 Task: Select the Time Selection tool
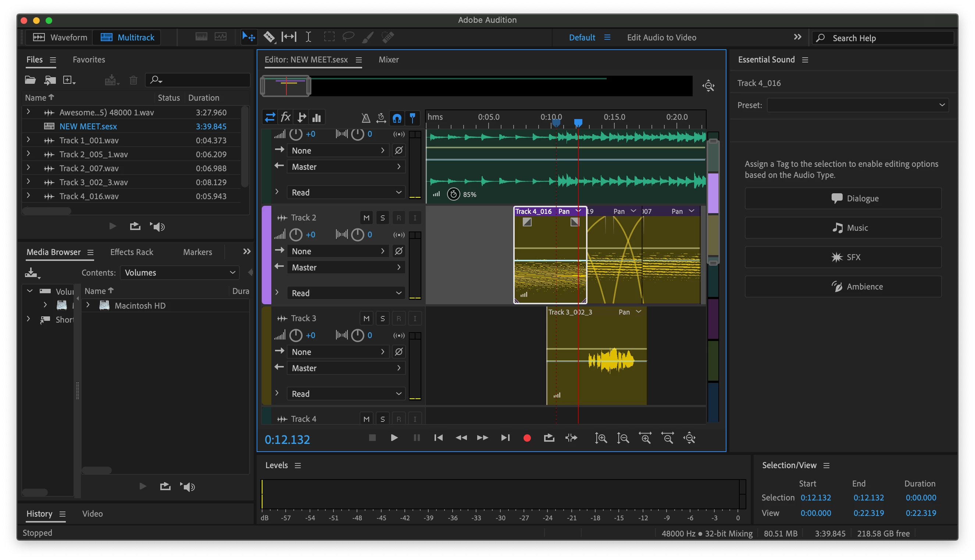tap(308, 37)
